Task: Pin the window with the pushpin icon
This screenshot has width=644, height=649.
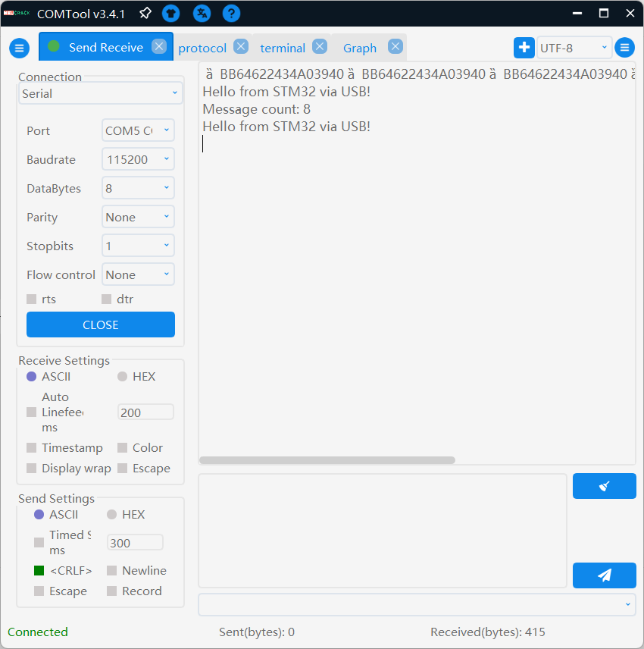Action: tap(145, 13)
